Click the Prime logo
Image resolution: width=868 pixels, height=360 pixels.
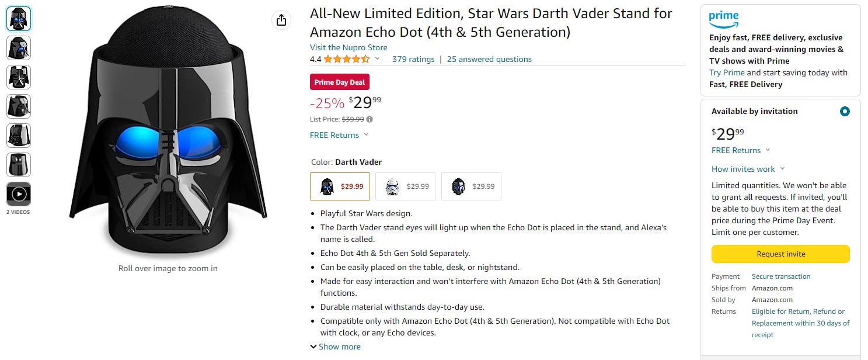click(x=724, y=19)
